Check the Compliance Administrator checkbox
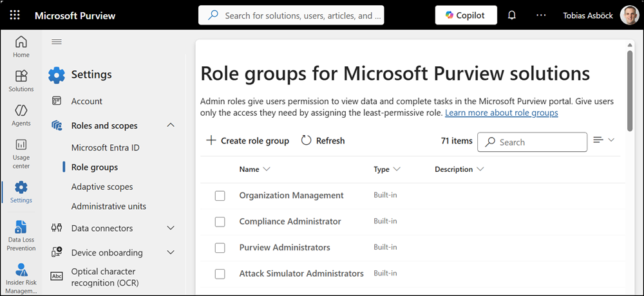 pyautogui.click(x=220, y=222)
